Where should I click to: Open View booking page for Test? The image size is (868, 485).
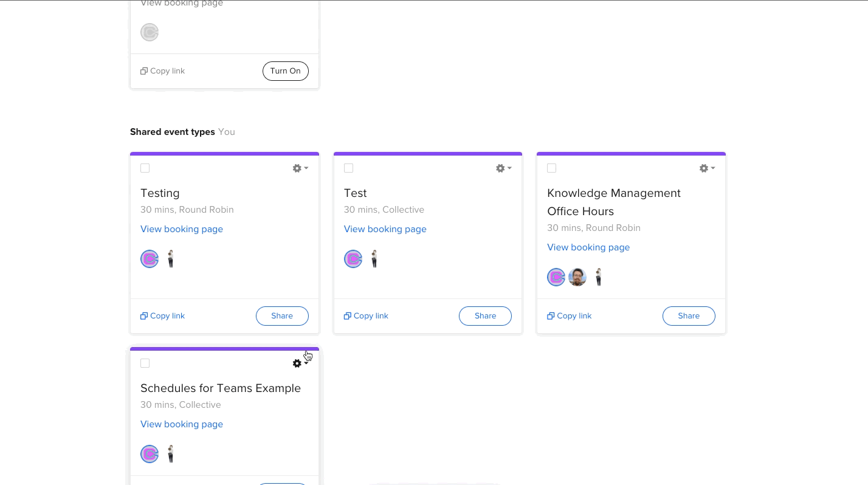tap(385, 229)
